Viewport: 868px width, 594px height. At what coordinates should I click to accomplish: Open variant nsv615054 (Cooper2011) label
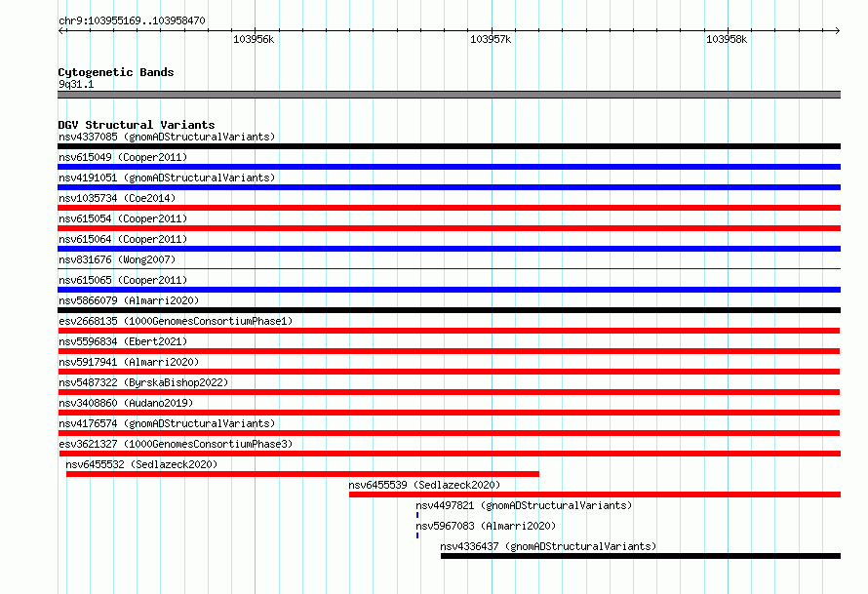(123, 218)
